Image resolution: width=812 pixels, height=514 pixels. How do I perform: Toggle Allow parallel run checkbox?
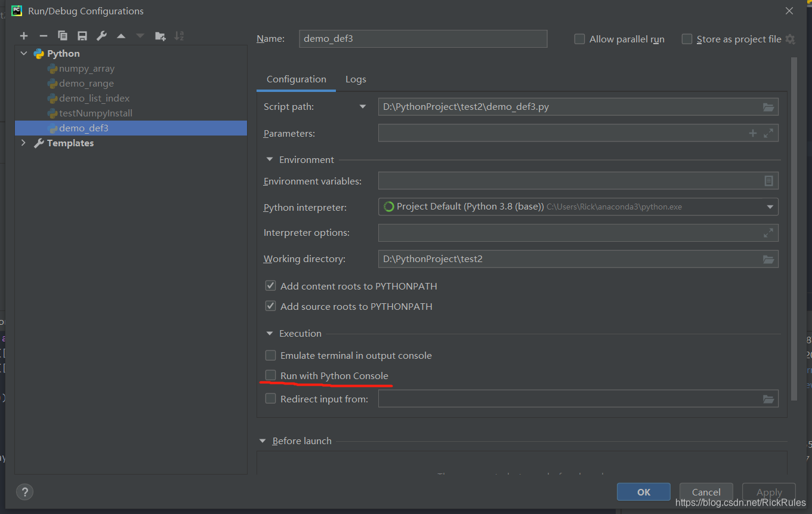[579, 39]
